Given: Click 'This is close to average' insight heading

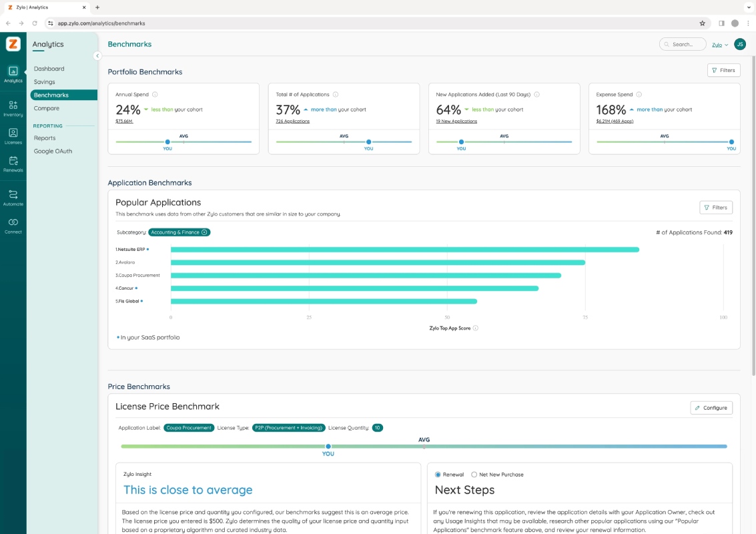Looking at the screenshot, I should (x=188, y=490).
